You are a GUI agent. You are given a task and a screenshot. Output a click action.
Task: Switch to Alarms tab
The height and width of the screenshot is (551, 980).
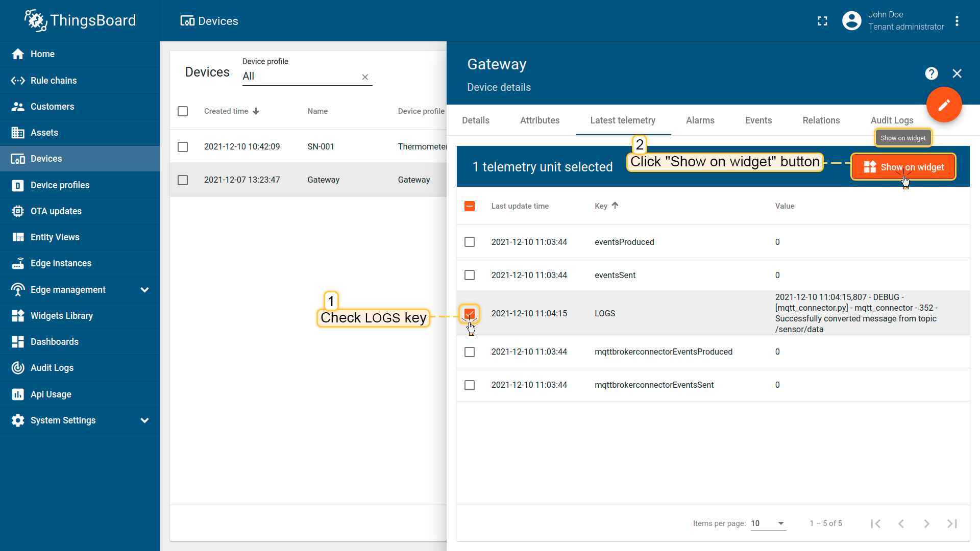[700, 120]
